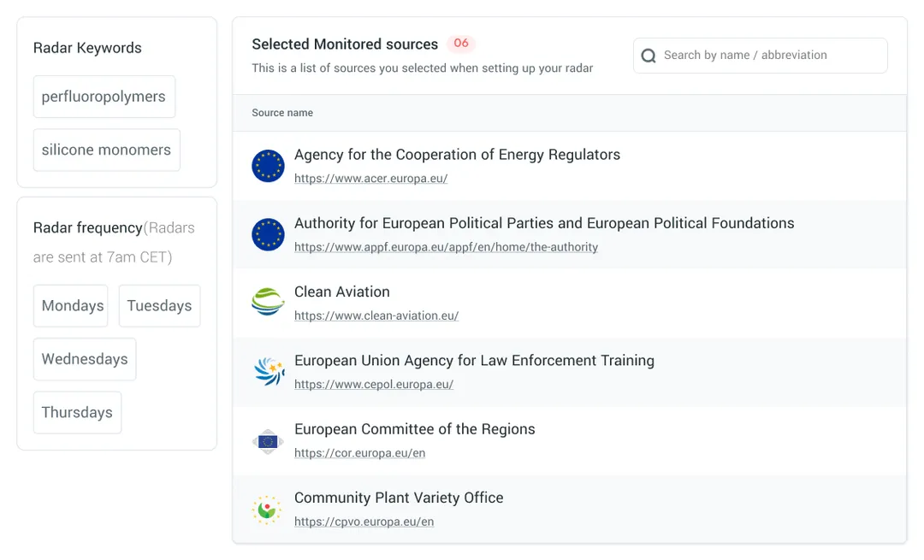Click the Radar frequency heading
This screenshot has height=560, width=924.
coord(88,228)
